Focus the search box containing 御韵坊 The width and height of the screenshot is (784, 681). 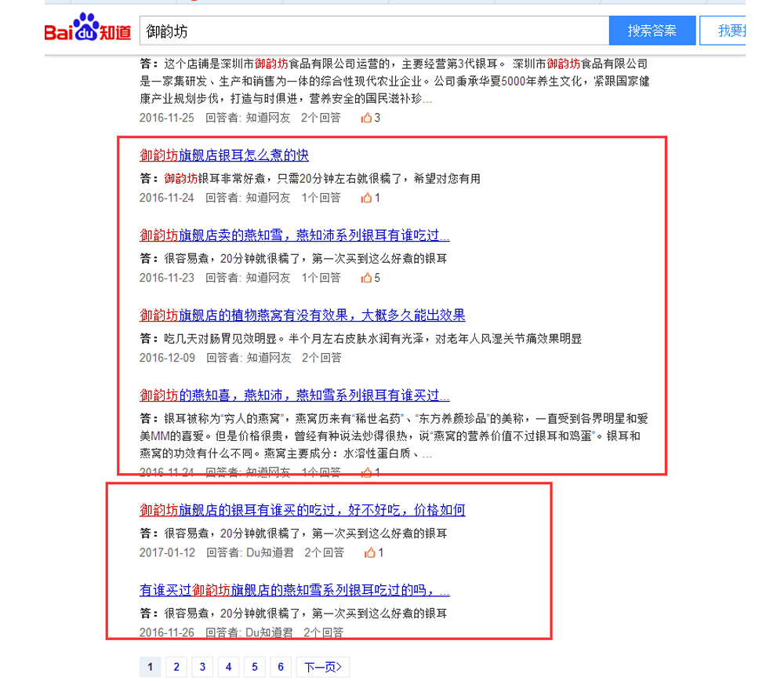click(x=374, y=31)
